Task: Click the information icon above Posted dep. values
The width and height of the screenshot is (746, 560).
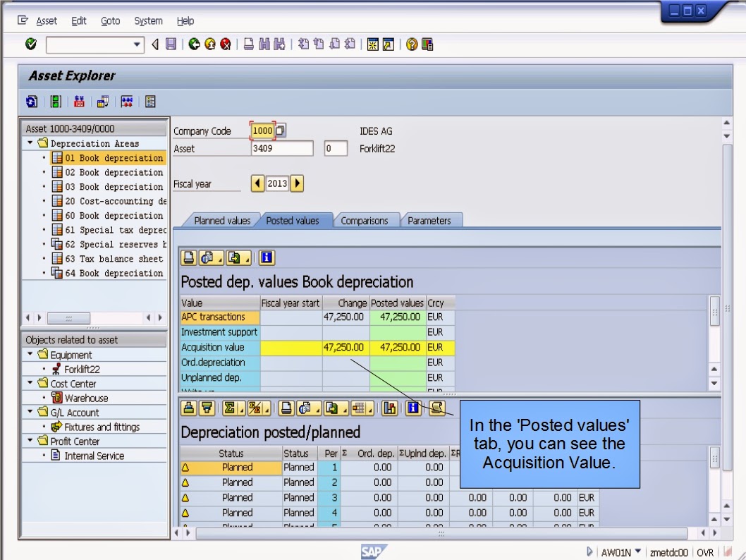Action: point(267,257)
